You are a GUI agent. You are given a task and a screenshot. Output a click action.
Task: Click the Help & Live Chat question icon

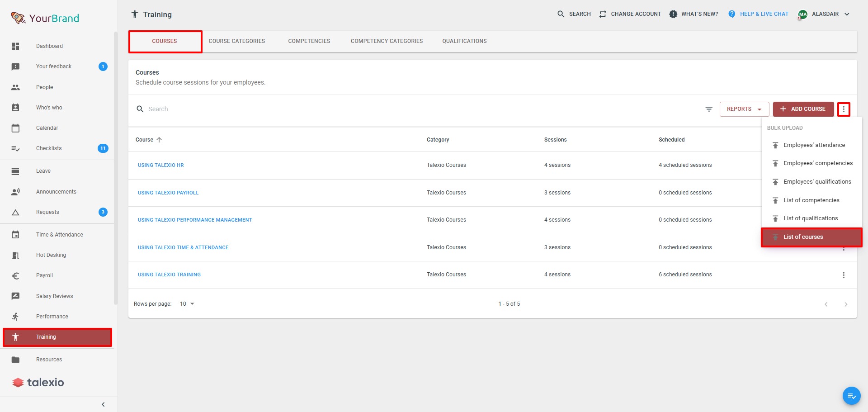point(732,14)
